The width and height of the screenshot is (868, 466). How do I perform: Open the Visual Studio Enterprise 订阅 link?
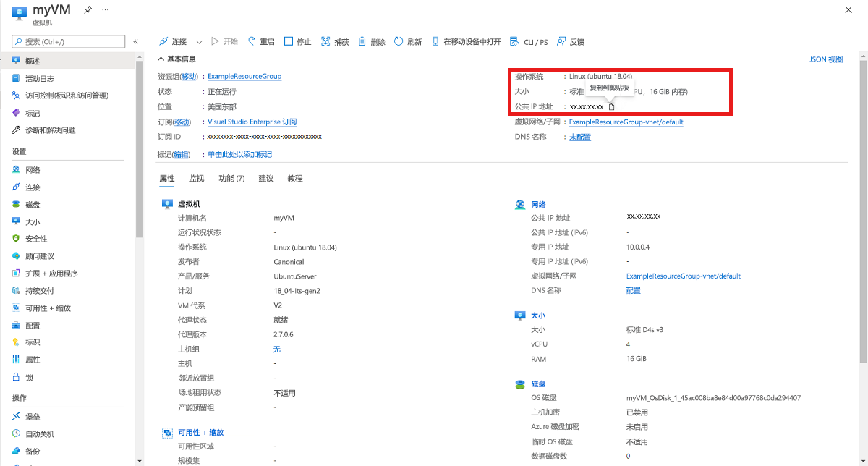(x=252, y=122)
